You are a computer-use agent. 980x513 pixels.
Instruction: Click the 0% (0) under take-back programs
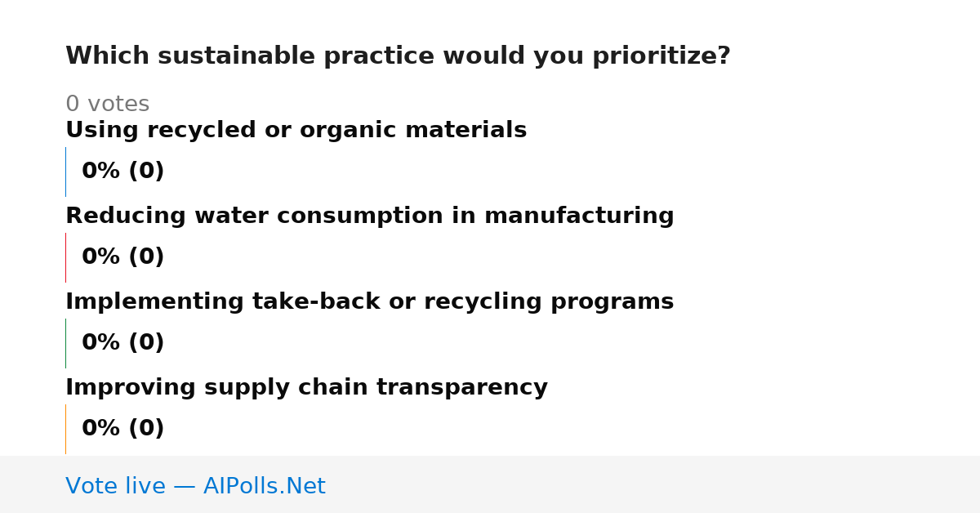122,343
